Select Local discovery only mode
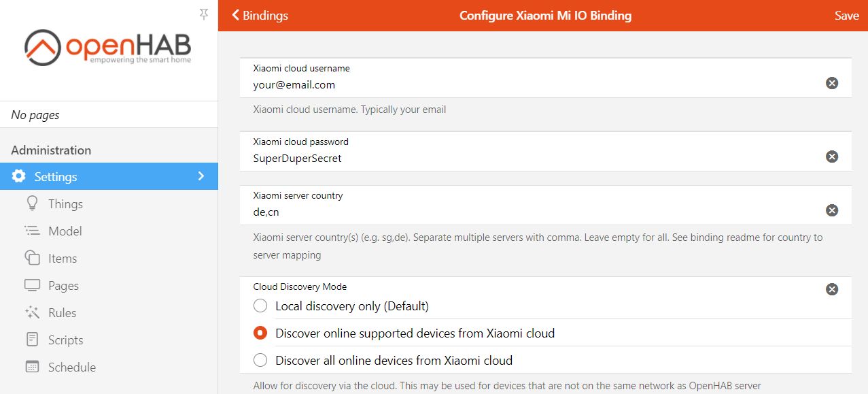Screen dimensions: 868x394 (x=260, y=306)
